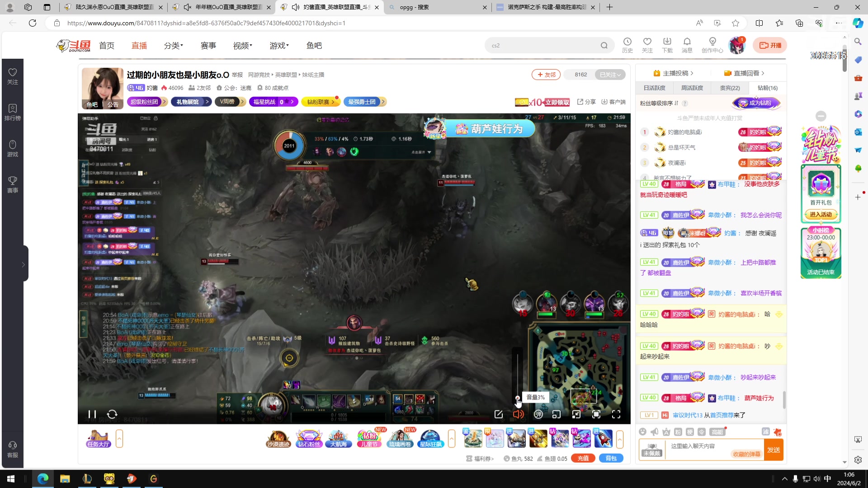Click the megaphone horn icon in chat

pyautogui.click(x=654, y=432)
